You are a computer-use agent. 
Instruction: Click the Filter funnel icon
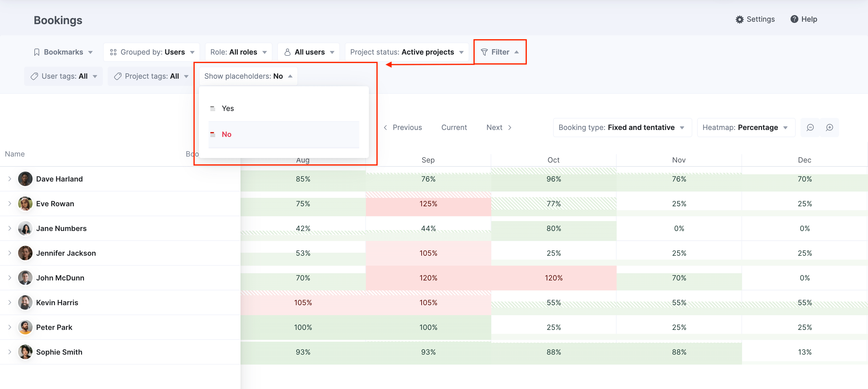[x=484, y=52]
